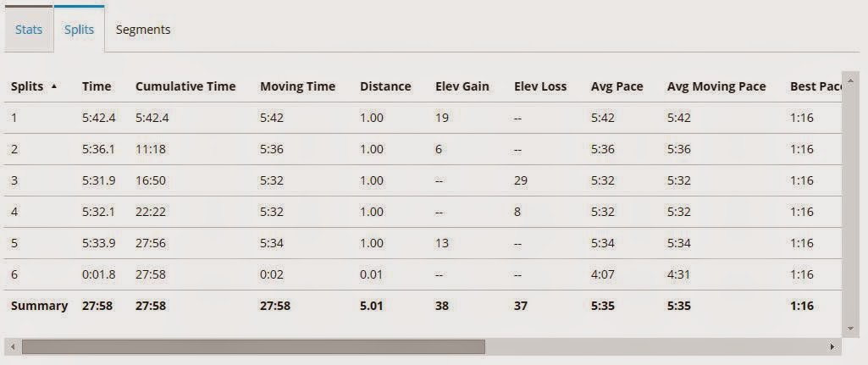The width and height of the screenshot is (868, 365).
Task: Switch to the Splits tab
Action: (x=79, y=30)
